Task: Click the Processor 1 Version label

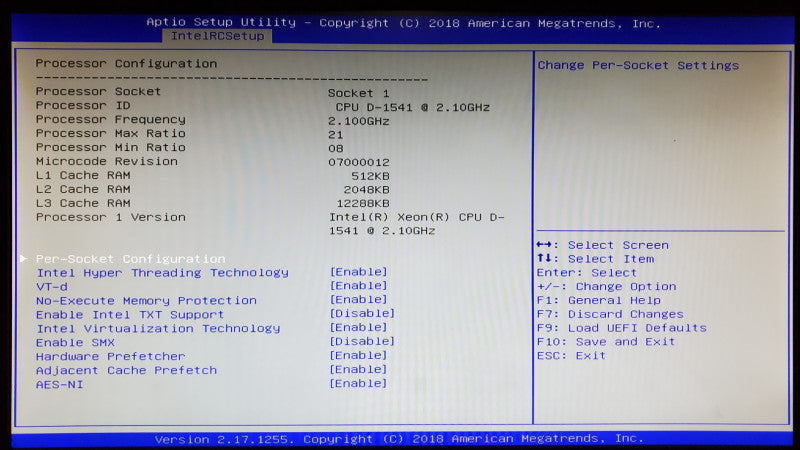Action: click(111, 217)
